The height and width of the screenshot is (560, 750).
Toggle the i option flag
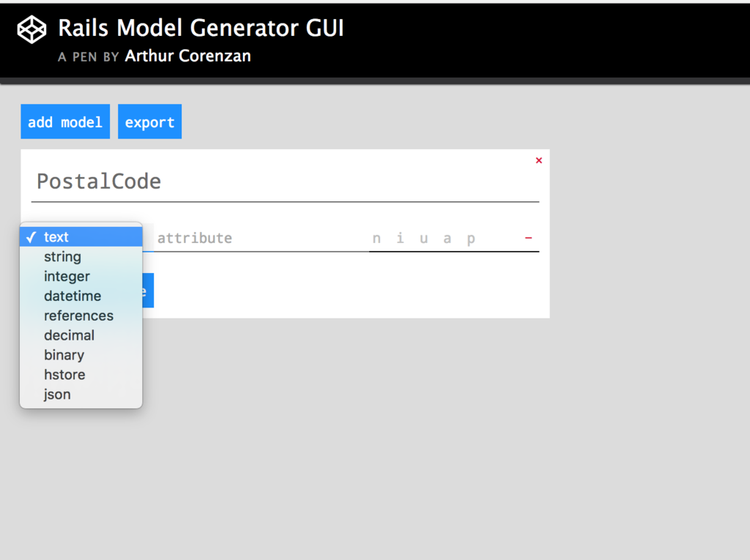401,238
